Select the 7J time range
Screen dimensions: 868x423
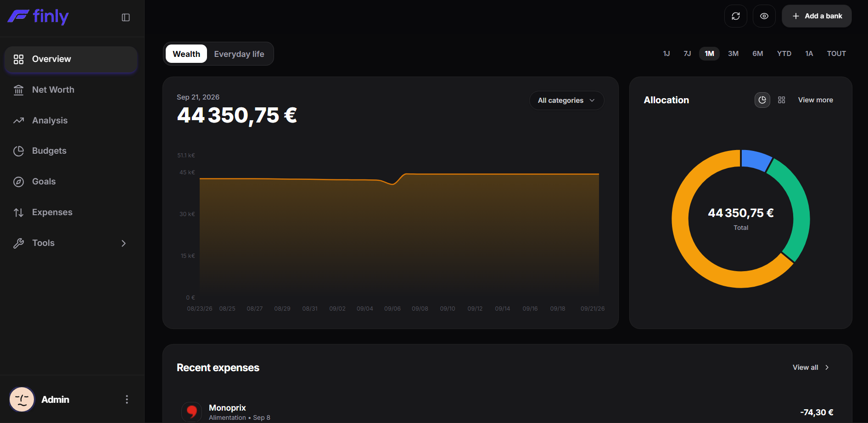[687, 54]
